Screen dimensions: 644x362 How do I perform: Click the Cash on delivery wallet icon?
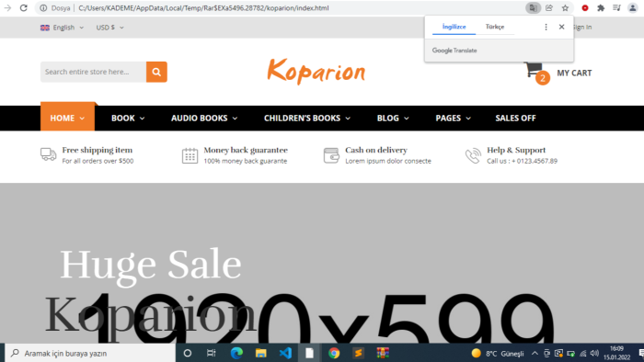pyautogui.click(x=331, y=155)
